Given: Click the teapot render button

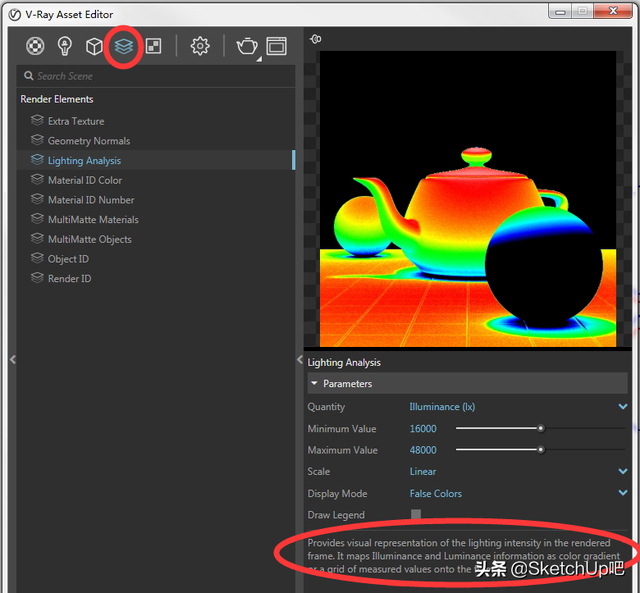Looking at the screenshot, I should 246,46.
